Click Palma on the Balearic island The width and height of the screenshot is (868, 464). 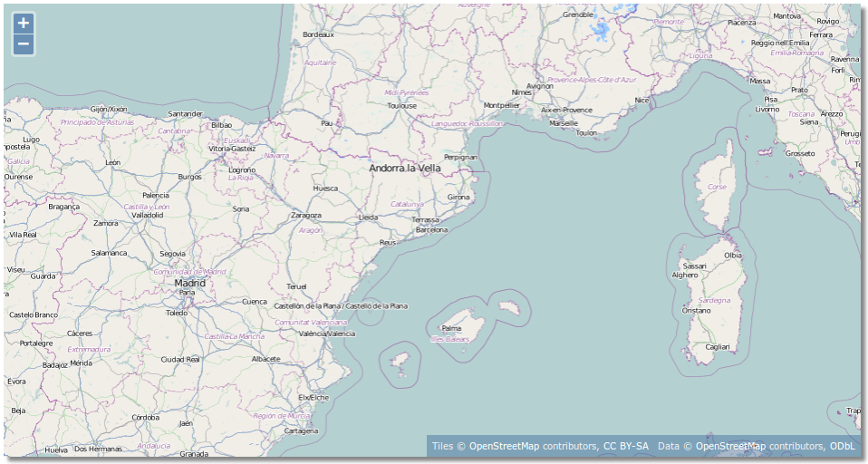(x=451, y=328)
